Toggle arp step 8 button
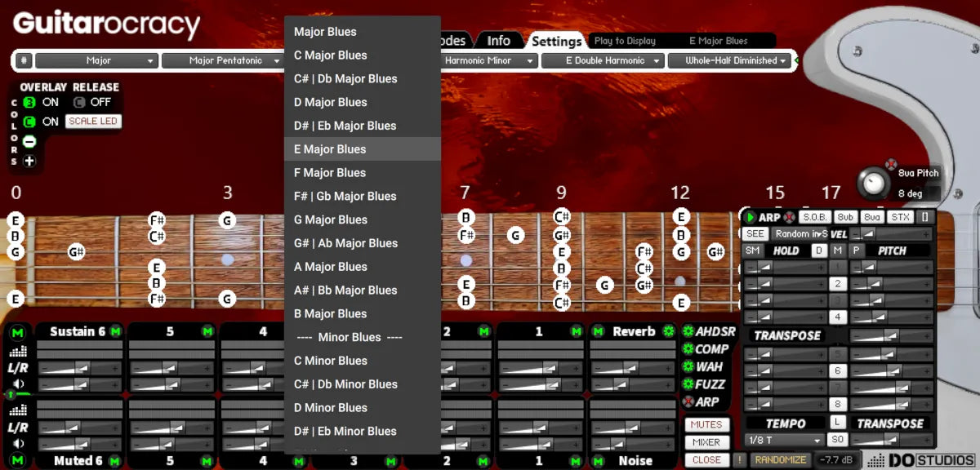Viewport: 980px width, 470px height. click(837, 404)
